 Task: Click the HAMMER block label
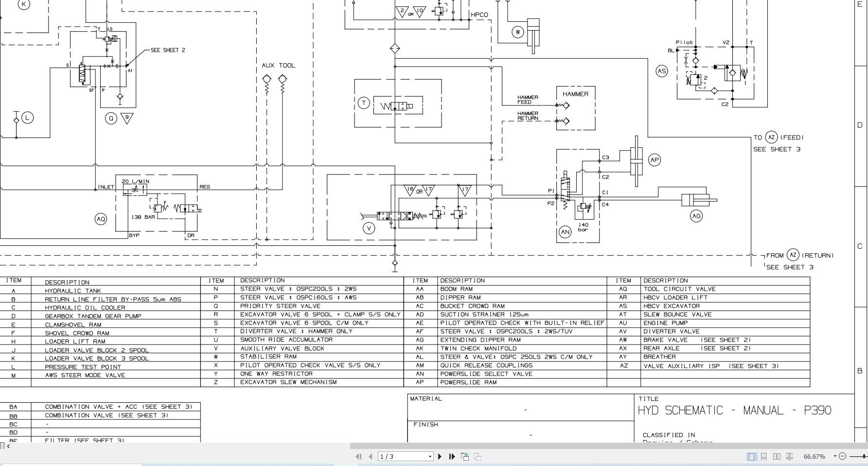coord(575,94)
